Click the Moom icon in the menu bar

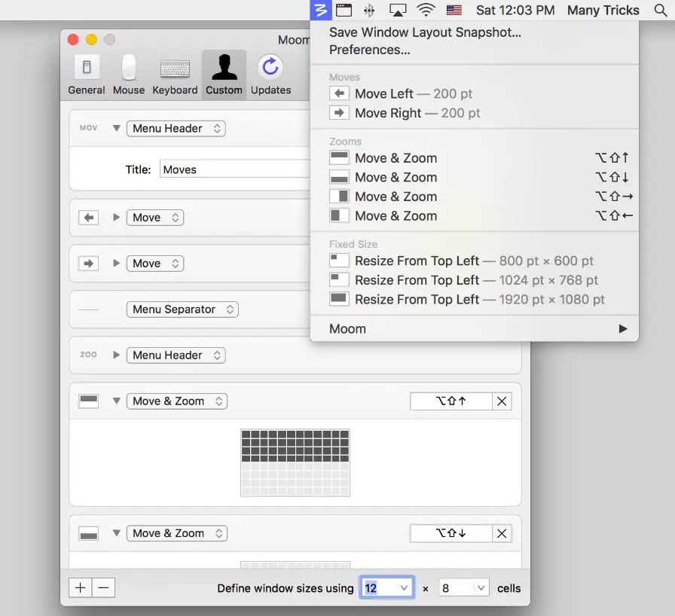pyautogui.click(x=322, y=10)
